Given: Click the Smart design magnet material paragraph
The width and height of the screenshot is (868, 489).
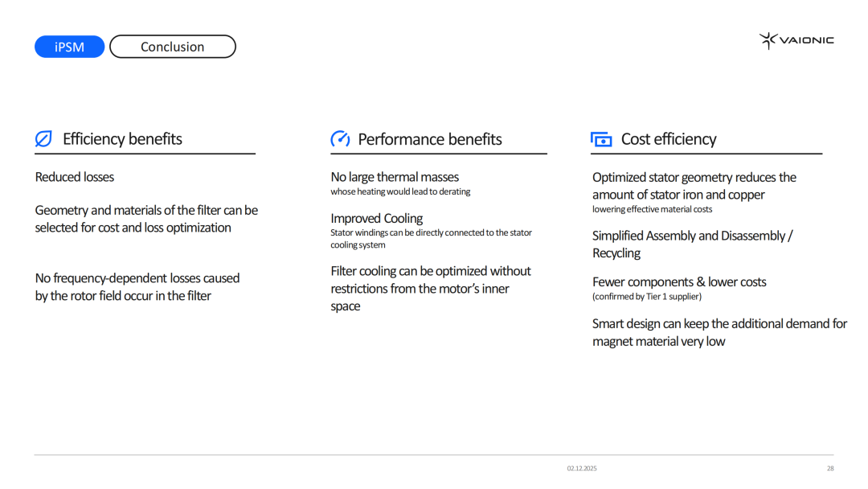Looking at the screenshot, I should point(719,332).
